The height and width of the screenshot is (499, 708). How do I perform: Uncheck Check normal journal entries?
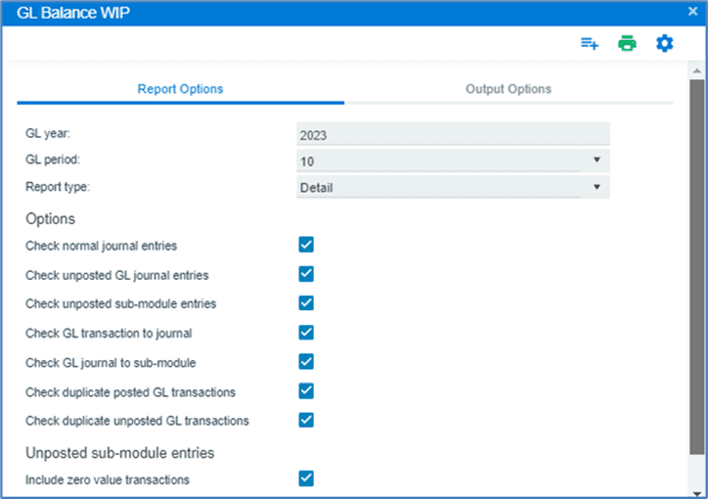306,245
